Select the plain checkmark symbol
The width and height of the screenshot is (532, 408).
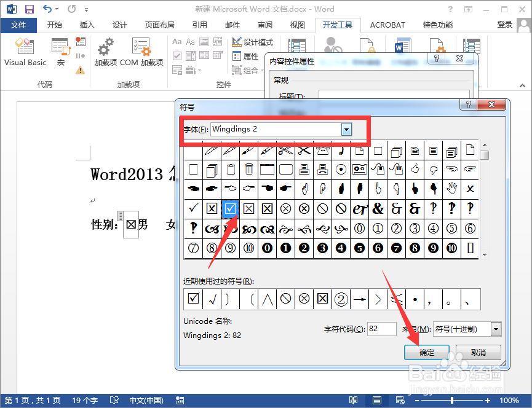(193, 208)
